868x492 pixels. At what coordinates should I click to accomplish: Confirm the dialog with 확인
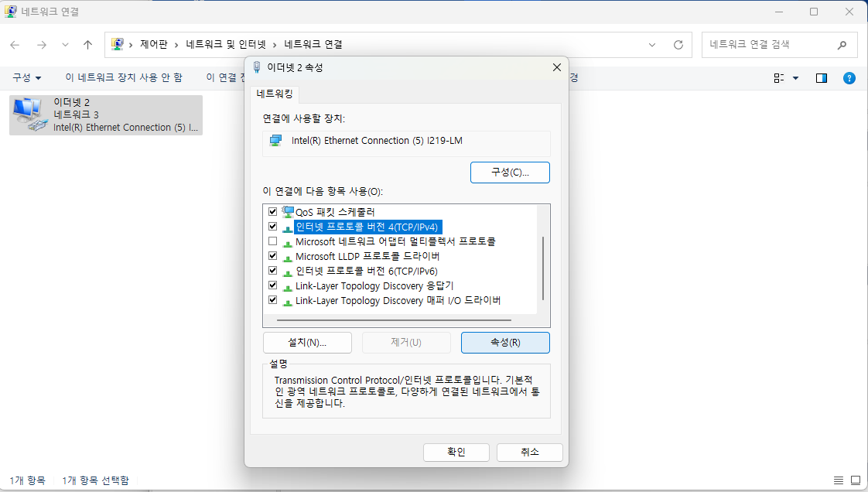pyautogui.click(x=456, y=452)
